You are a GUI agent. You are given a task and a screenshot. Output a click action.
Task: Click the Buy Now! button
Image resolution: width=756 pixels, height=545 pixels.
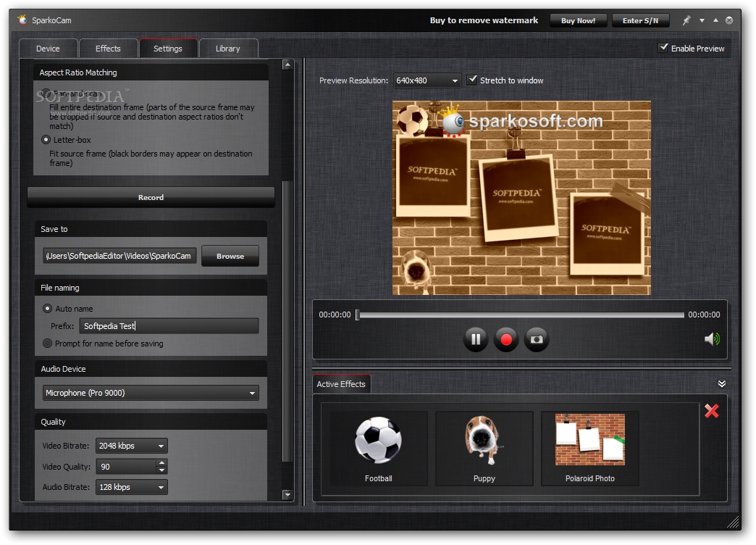[x=578, y=21]
